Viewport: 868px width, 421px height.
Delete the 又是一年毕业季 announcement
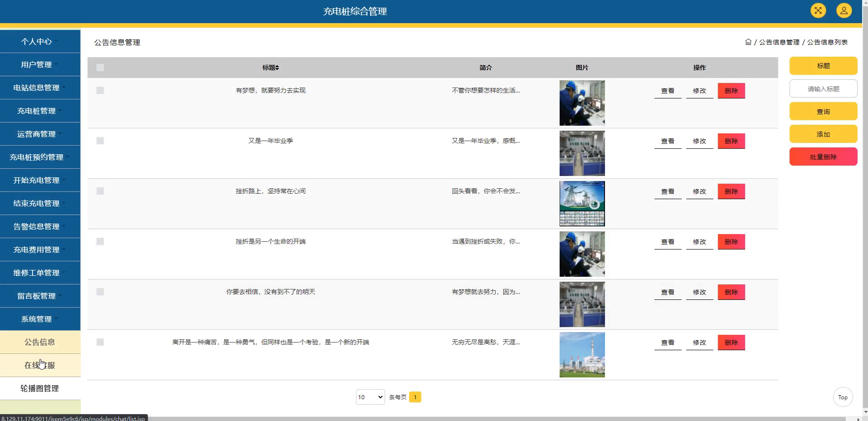[x=731, y=141]
